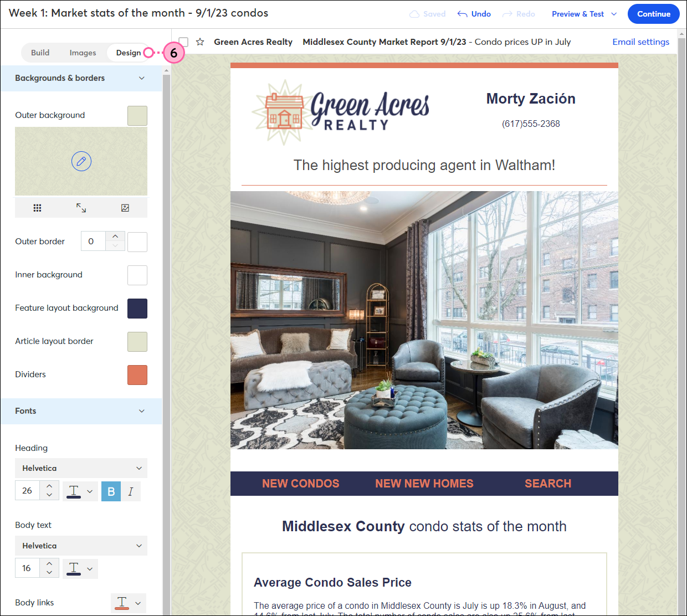Click the Heading font size field 26
Viewport: 687px width, 616px height.
[x=27, y=491]
